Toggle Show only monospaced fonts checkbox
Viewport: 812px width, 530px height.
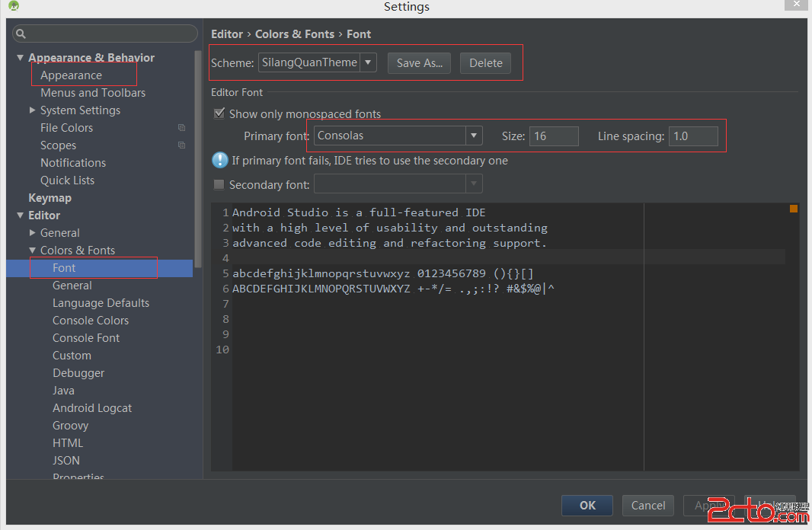(x=219, y=113)
